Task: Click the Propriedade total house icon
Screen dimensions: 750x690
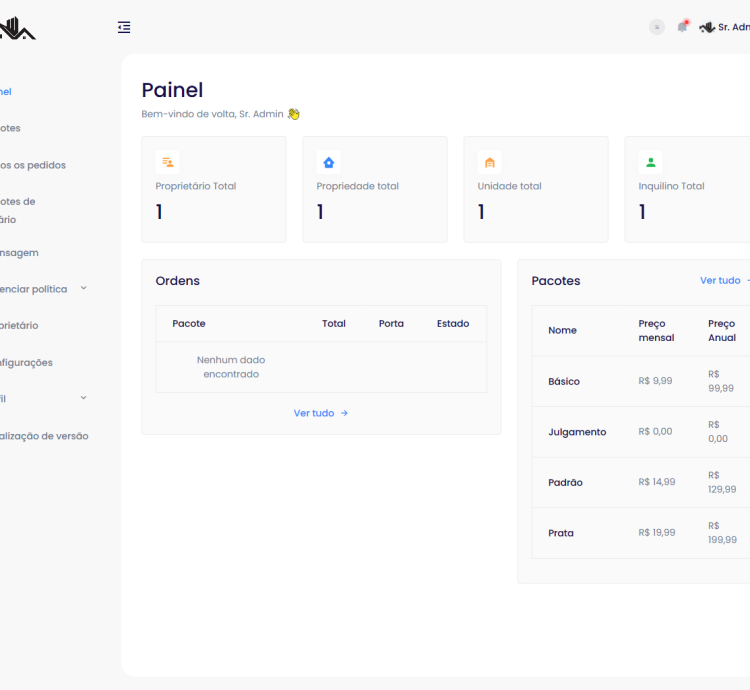Action: [x=328, y=162]
